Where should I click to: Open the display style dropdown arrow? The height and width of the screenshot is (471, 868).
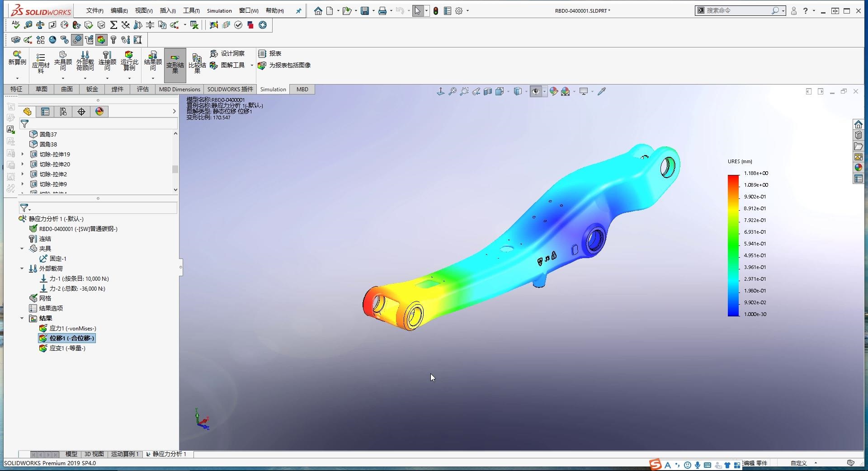[526, 92]
